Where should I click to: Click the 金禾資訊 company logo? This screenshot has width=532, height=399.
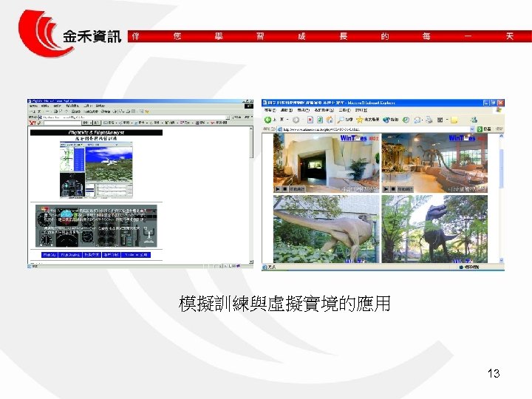[x=69, y=34]
